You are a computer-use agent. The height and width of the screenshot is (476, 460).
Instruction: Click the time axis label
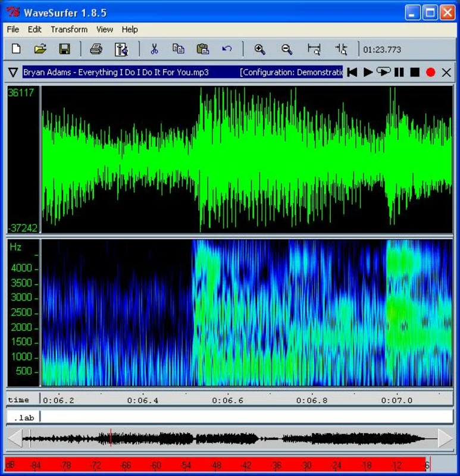[18, 400]
